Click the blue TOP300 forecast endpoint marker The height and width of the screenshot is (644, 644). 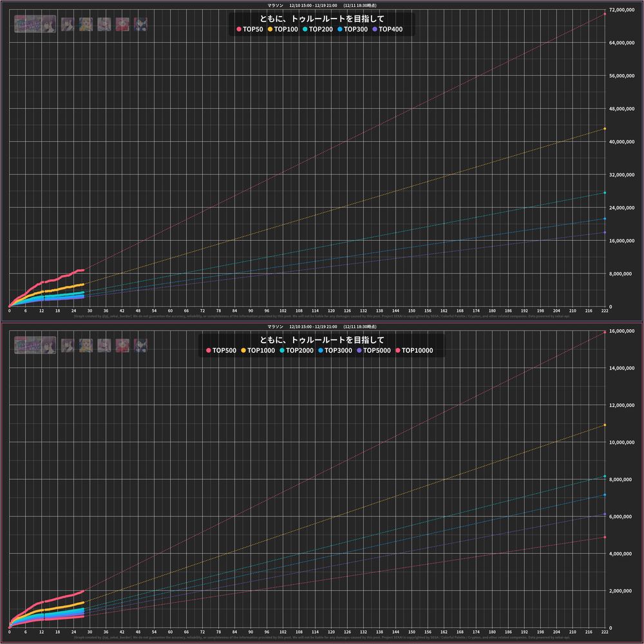pyautogui.click(x=605, y=219)
